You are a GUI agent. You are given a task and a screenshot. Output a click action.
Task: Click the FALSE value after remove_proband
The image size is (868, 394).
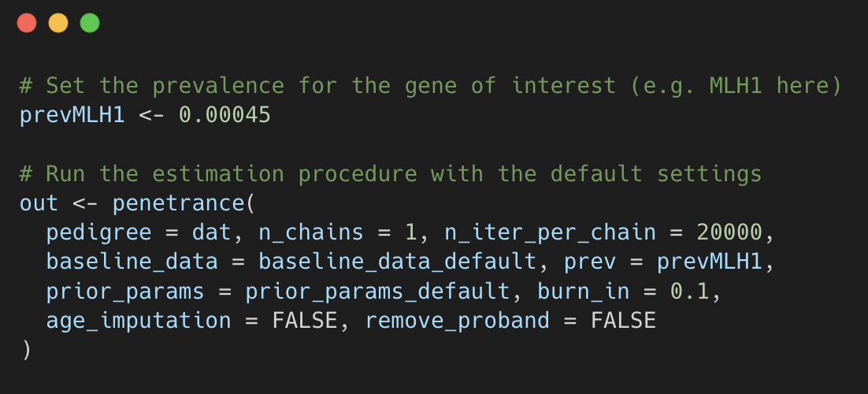point(623,320)
